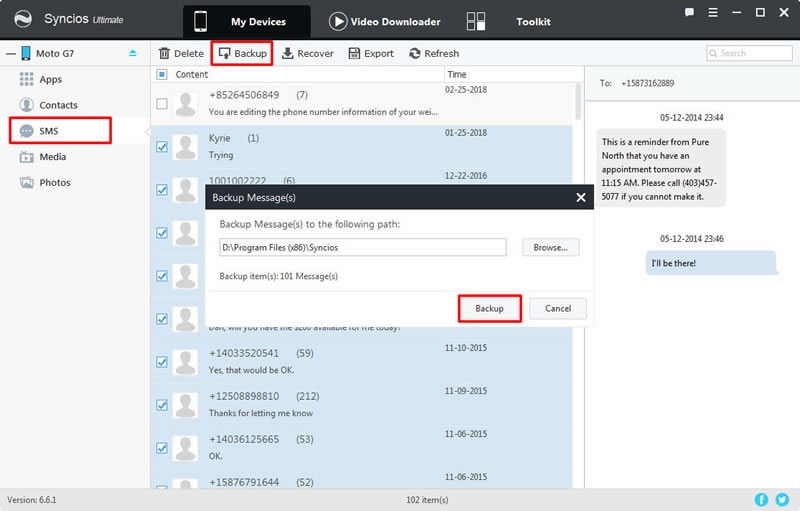Viewport: 800px width, 511px height.
Task: Click the 102 item(s) status text
Action: coord(427,500)
